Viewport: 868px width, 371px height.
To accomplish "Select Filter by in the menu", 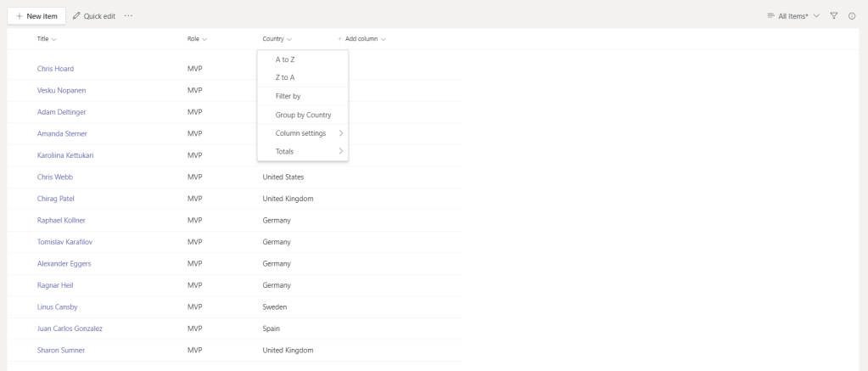I will click(x=288, y=96).
